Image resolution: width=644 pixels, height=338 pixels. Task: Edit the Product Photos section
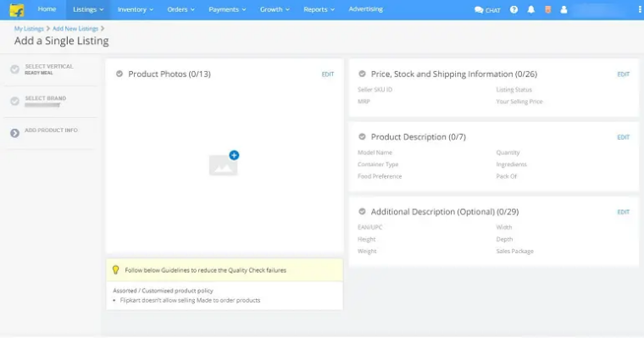[x=328, y=75]
